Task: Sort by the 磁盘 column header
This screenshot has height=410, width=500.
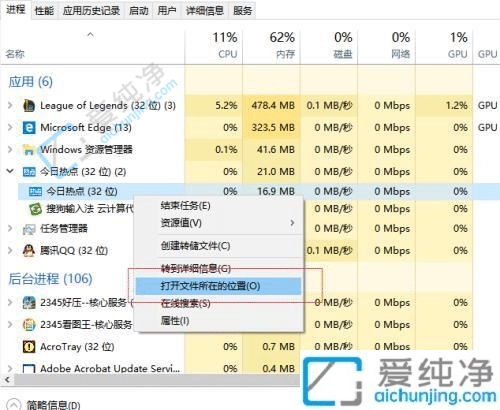Action: (x=329, y=46)
